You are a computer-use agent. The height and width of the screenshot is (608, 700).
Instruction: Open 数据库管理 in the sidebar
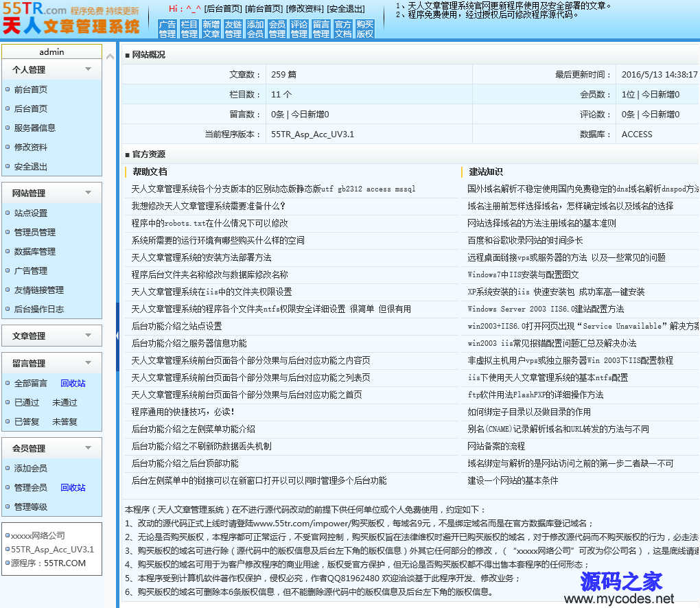(35, 251)
